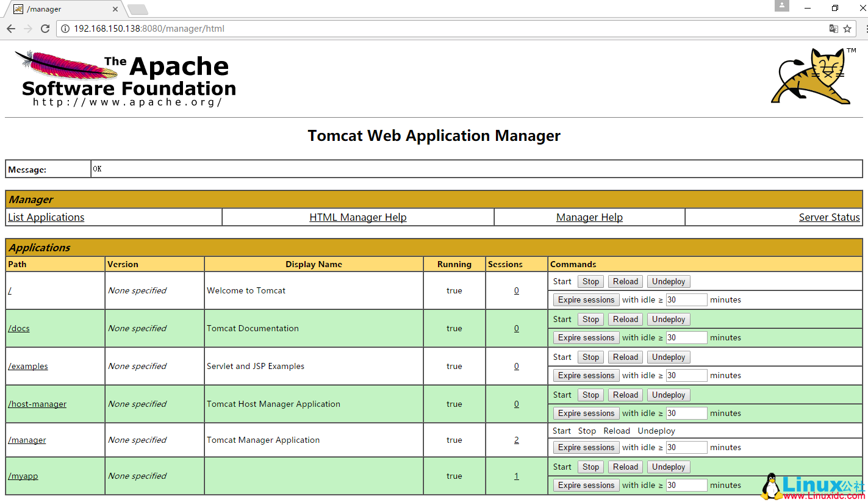Reload the page with the refresh icon

pos(45,29)
